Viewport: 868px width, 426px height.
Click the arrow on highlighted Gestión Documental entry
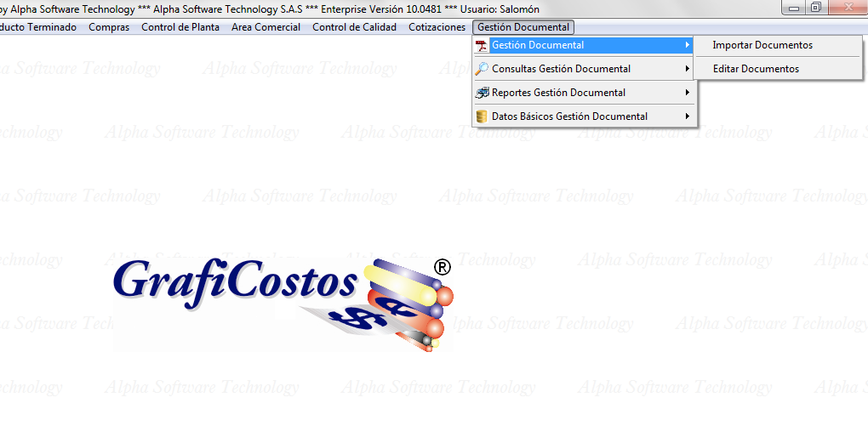tap(688, 45)
